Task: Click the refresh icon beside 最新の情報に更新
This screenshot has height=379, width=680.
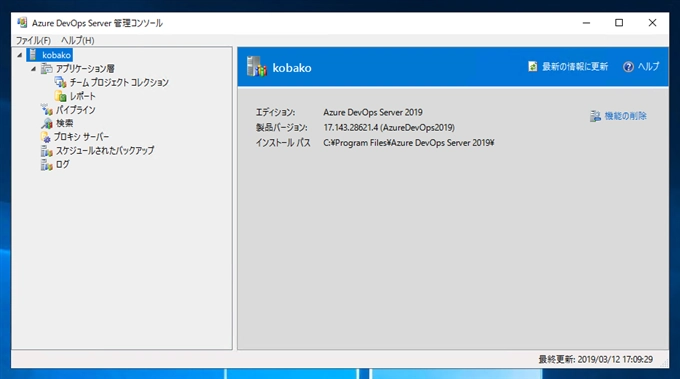Action: 533,66
